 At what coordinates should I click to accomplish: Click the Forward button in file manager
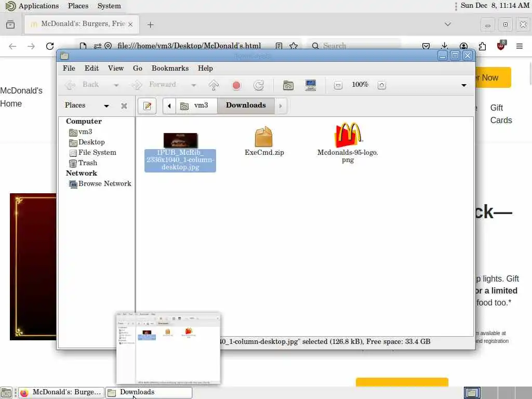pyautogui.click(x=154, y=85)
